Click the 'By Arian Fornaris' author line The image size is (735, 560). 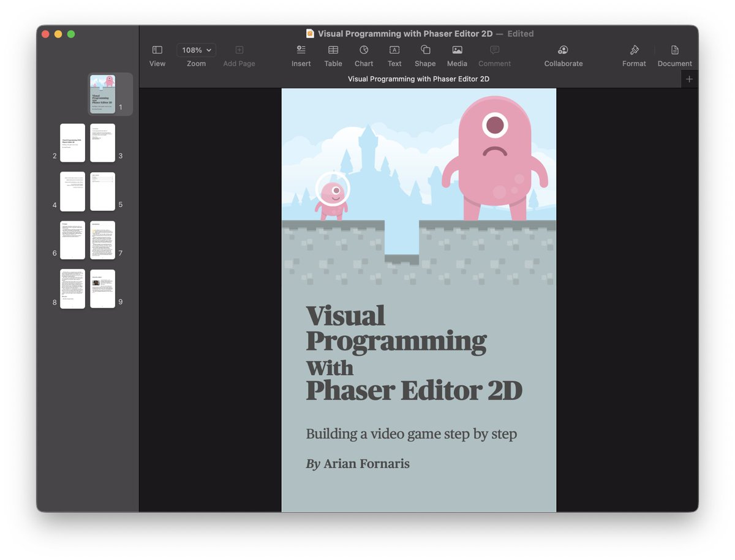tap(358, 464)
